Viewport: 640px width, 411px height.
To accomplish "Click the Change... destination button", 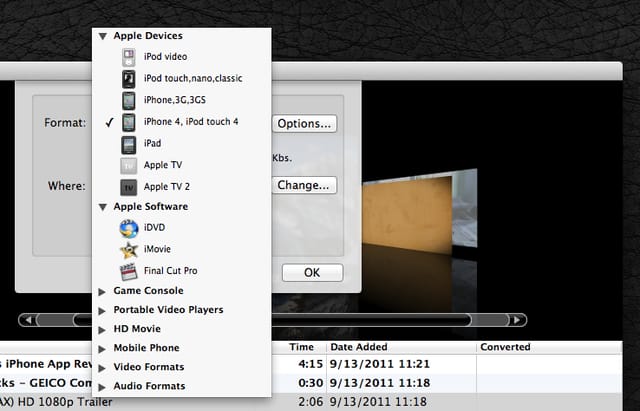I will 304,185.
